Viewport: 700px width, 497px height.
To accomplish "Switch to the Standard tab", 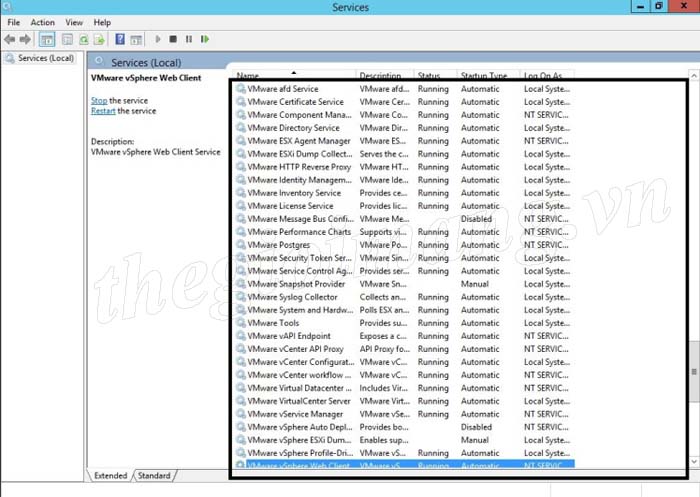I will coord(154,476).
